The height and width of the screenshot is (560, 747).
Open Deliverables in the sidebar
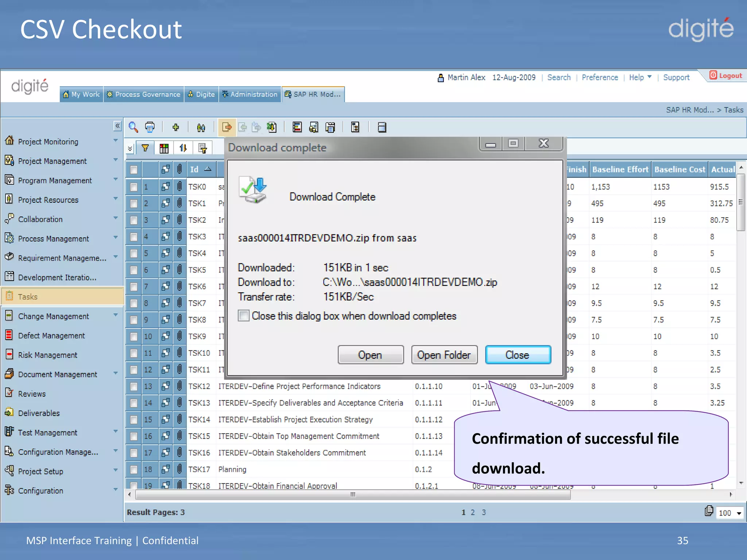[39, 413]
